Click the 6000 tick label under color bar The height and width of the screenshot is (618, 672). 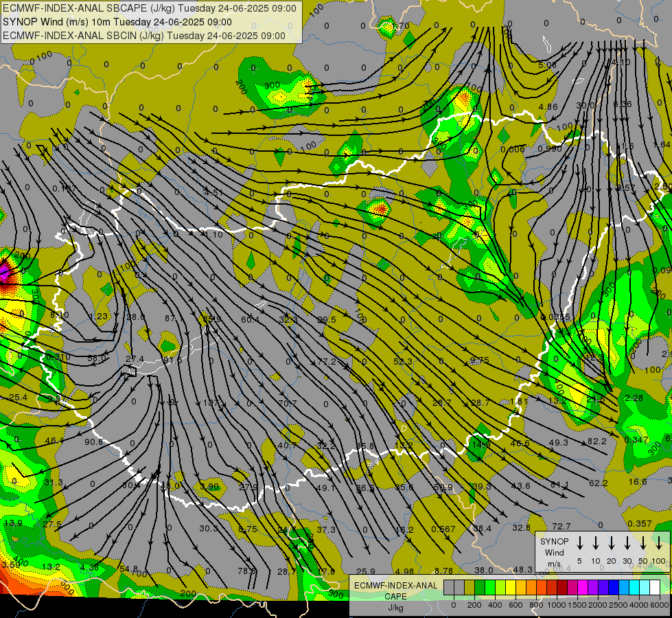pos(660,605)
